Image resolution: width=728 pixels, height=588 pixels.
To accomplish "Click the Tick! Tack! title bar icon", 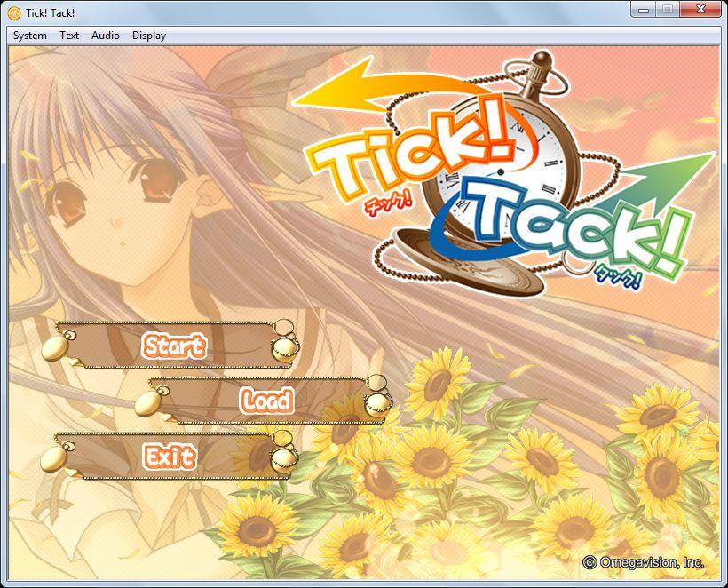I will point(14,13).
